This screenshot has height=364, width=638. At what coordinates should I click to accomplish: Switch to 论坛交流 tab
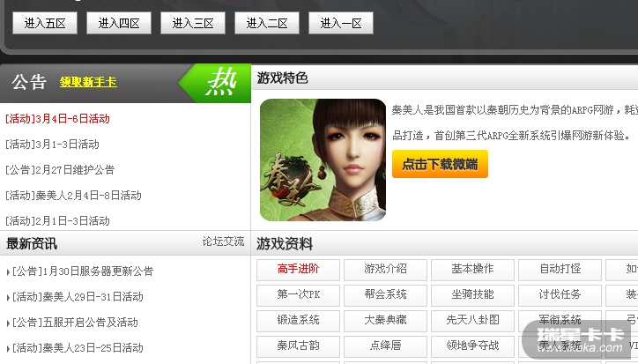tap(223, 241)
